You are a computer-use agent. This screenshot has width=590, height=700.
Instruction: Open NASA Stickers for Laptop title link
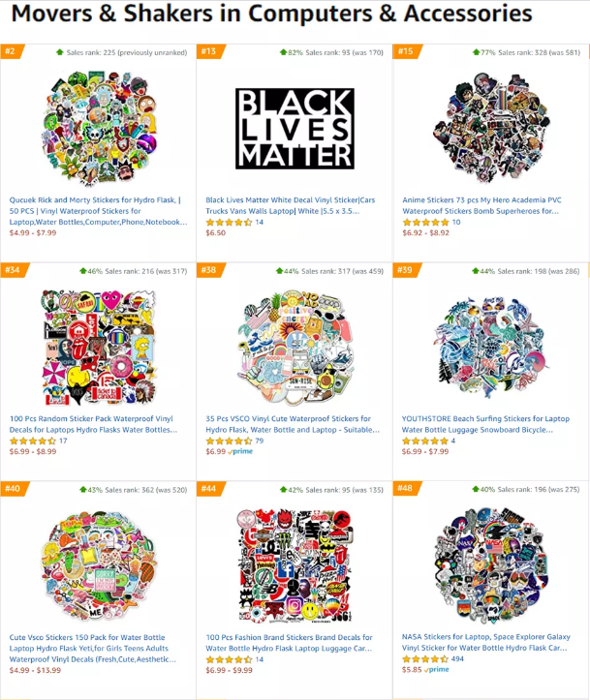point(486,642)
